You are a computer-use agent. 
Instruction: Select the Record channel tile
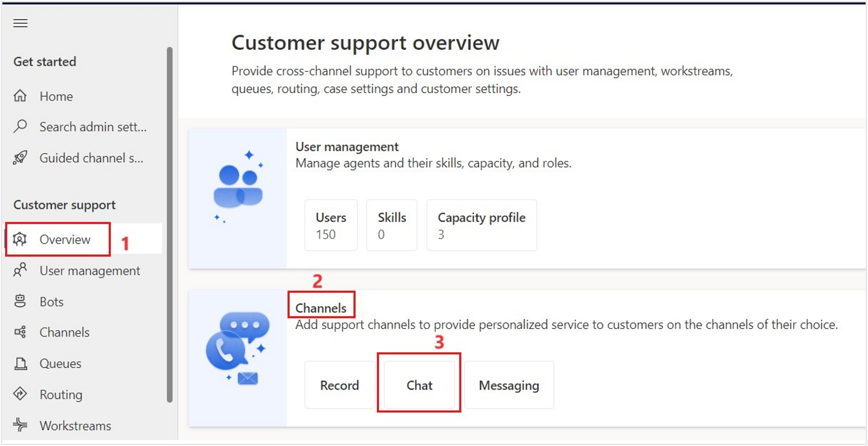[x=340, y=385]
